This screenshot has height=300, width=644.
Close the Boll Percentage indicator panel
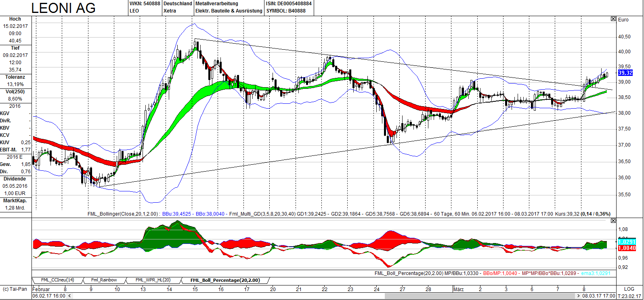[613, 221]
